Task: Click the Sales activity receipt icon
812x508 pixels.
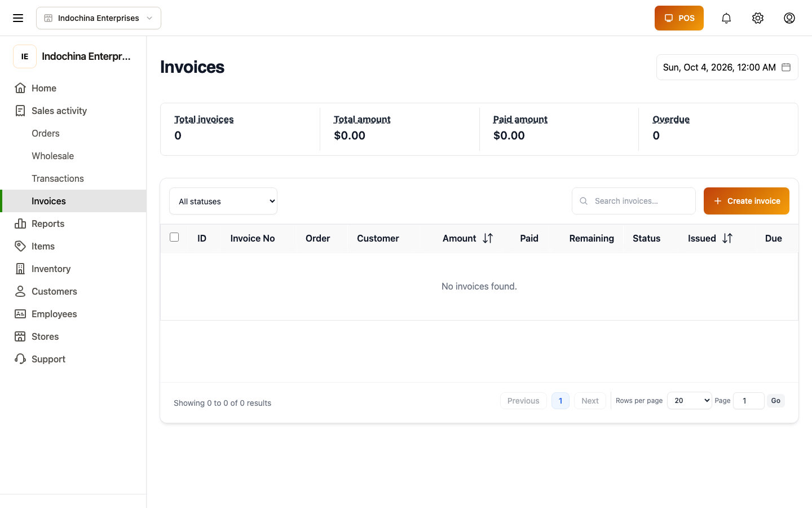Action: coord(20,111)
